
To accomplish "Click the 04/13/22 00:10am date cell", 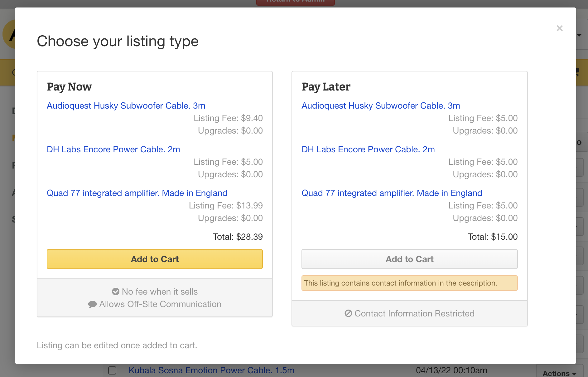I will pyautogui.click(x=451, y=370).
